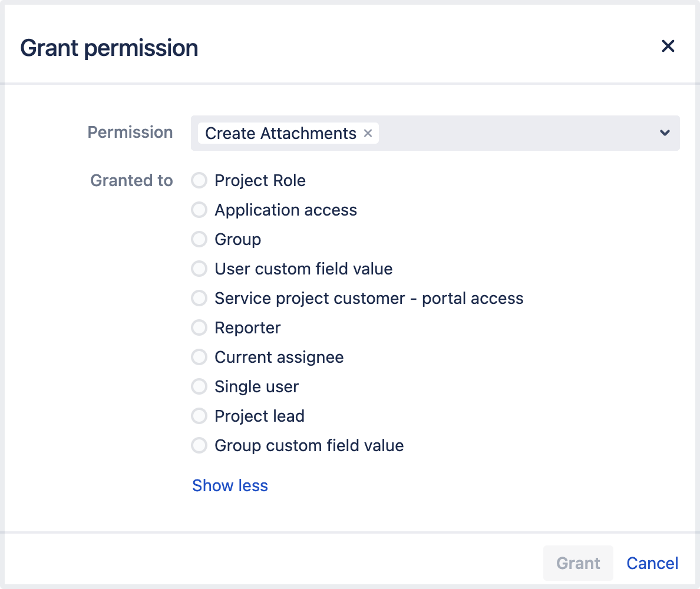Choose the Reporter radio button

click(199, 327)
